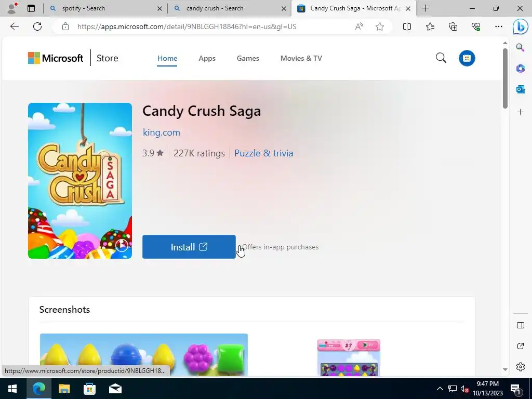Open the muted volume tray icon

click(x=464, y=389)
